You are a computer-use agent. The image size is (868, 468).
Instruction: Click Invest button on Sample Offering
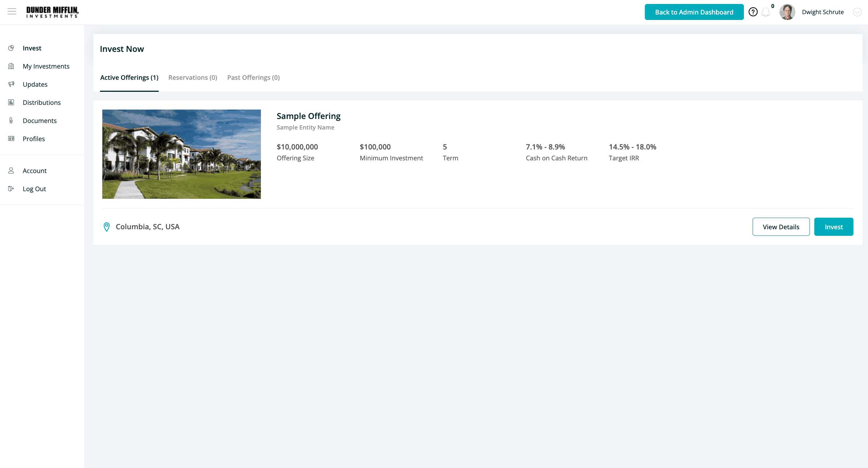pyautogui.click(x=834, y=226)
